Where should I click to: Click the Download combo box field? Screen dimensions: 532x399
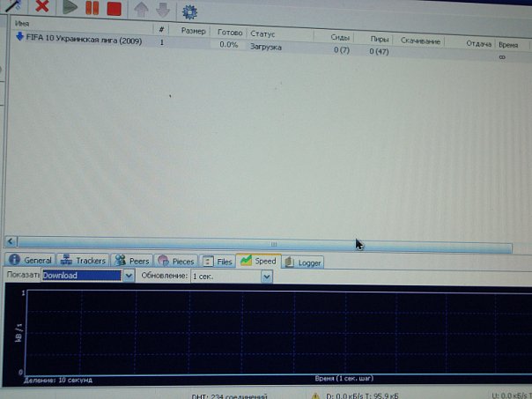pos(81,275)
